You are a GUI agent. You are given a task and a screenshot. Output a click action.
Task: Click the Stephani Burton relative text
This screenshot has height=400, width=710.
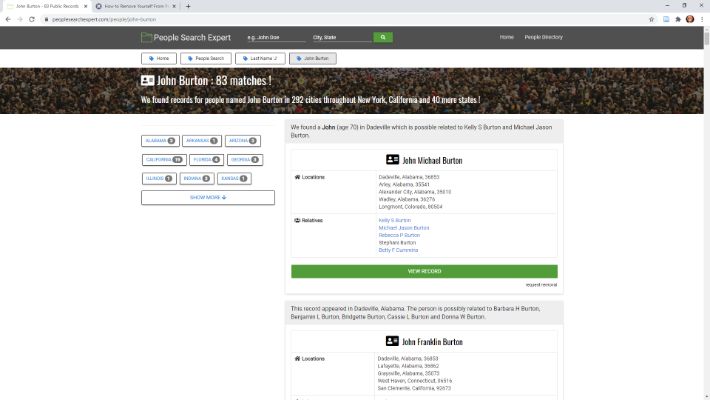[397, 243]
